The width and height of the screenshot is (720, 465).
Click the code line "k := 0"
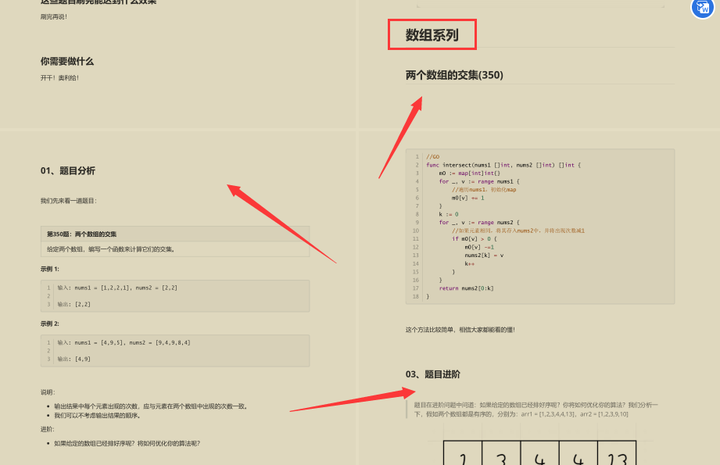point(449,214)
